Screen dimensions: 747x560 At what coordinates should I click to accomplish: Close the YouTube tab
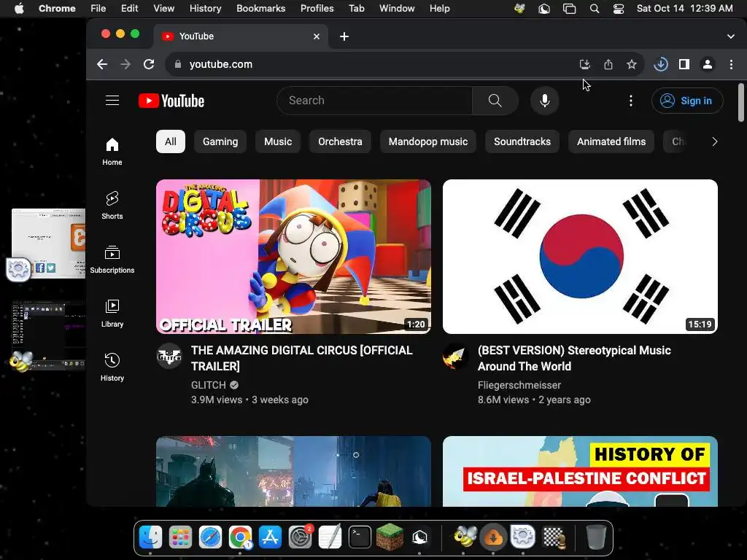click(x=317, y=36)
